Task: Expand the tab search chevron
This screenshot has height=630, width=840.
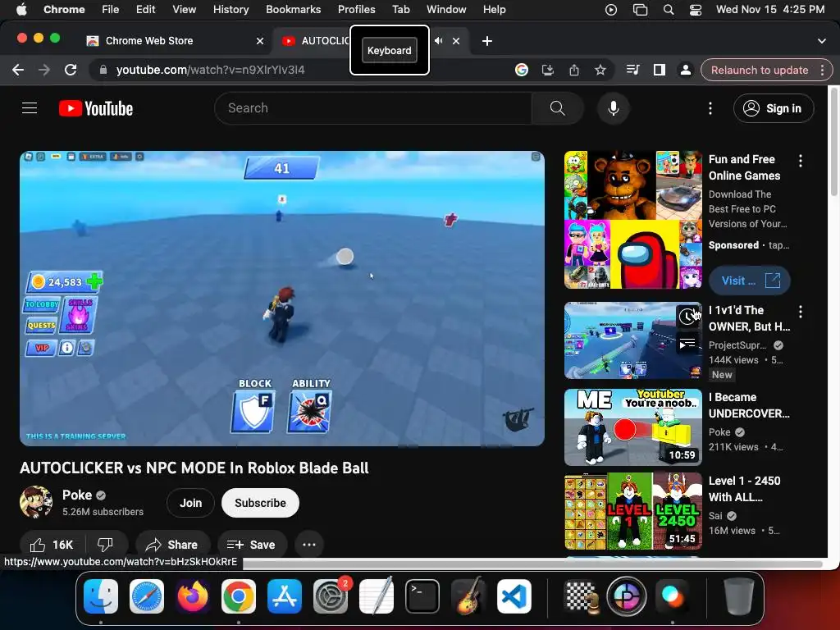Action: pos(821,41)
